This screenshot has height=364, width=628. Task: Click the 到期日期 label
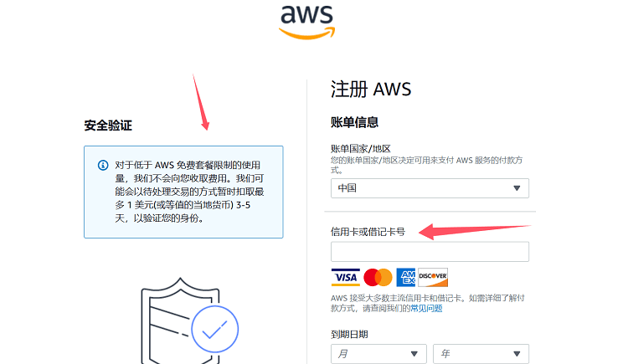349,335
